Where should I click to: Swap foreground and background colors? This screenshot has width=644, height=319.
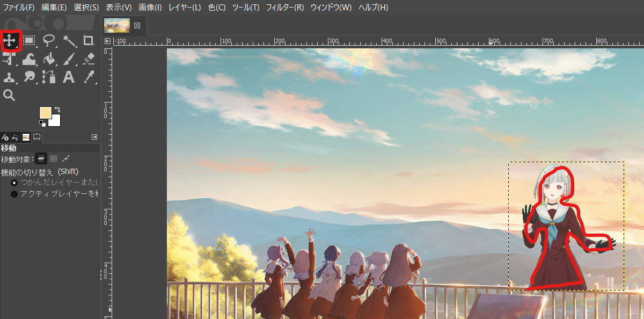(57, 110)
